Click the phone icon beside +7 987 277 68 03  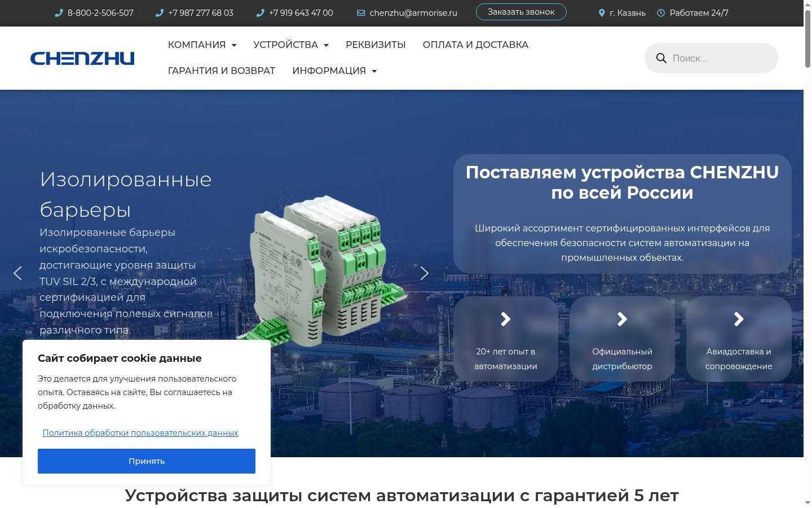pyautogui.click(x=160, y=13)
